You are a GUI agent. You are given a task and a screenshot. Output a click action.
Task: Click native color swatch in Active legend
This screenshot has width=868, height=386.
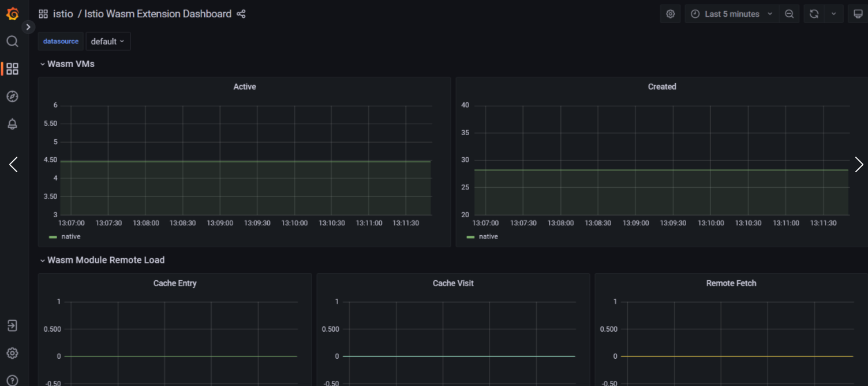53,237
